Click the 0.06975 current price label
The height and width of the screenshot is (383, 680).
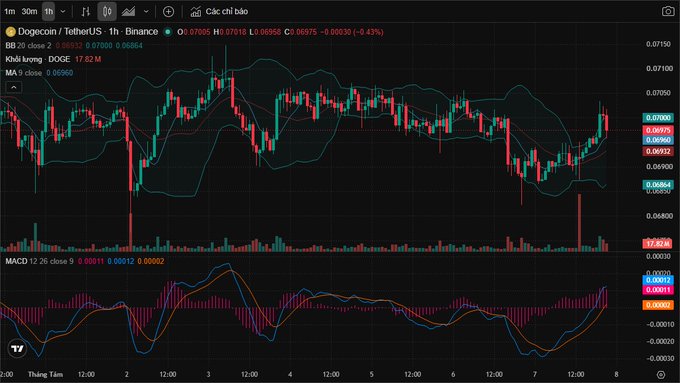tap(658, 130)
